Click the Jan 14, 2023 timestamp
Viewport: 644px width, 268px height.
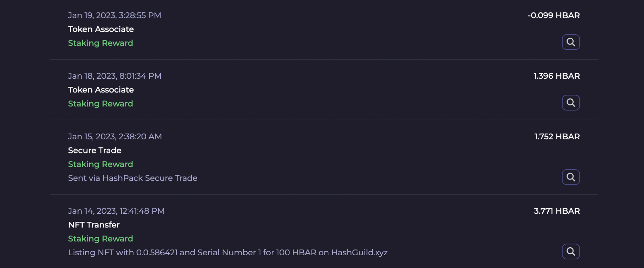point(116,211)
